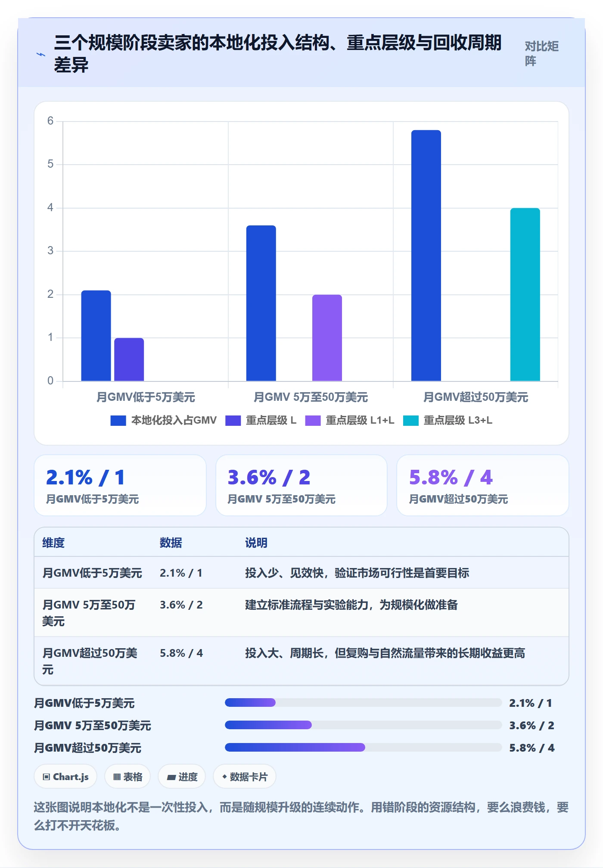Click the indigo 重点层级 L bar
Viewport: 603px width, 868px height.
click(129, 359)
